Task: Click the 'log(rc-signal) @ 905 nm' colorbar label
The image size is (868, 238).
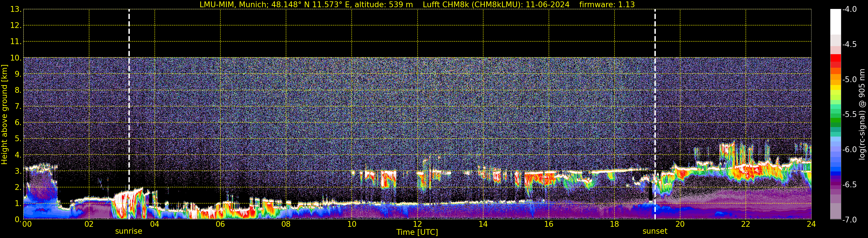Action: coord(862,114)
